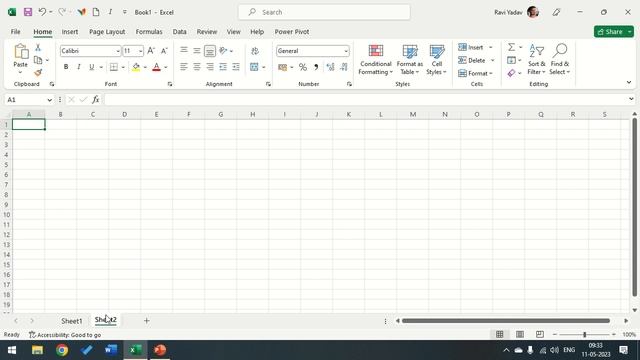Decrease font size with the small A
The image size is (640, 360).
tap(164, 51)
